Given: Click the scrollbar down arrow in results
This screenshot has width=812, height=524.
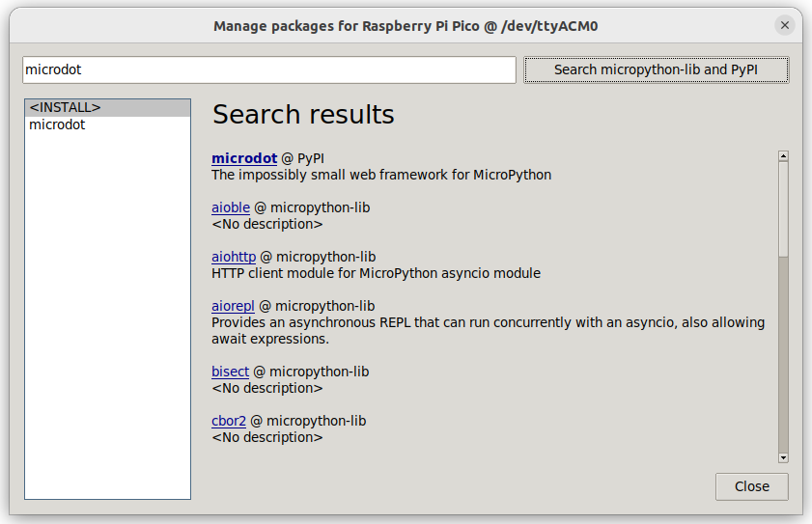Looking at the screenshot, I should (783, 457).
